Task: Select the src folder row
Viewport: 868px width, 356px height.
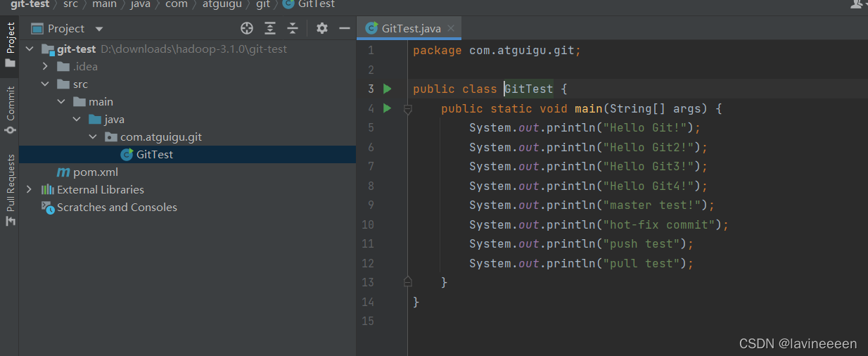Action: pyautogui.click(x=187, y=84)
